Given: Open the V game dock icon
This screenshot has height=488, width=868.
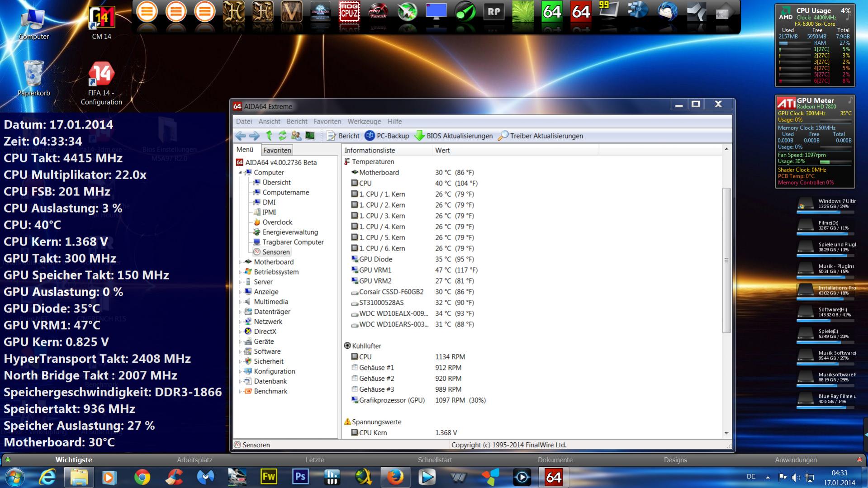Looking at the screenshot, I should click(291, 12).
